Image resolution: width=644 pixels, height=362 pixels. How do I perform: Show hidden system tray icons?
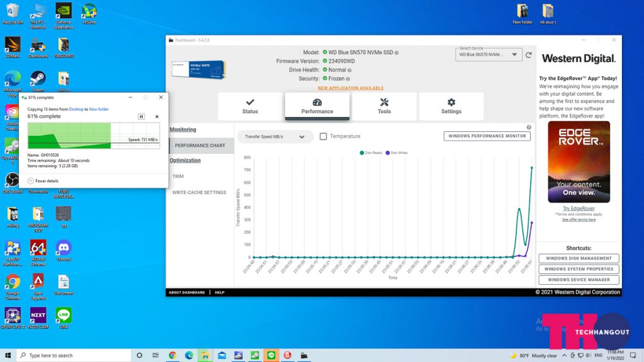click(x=564, y=356)
